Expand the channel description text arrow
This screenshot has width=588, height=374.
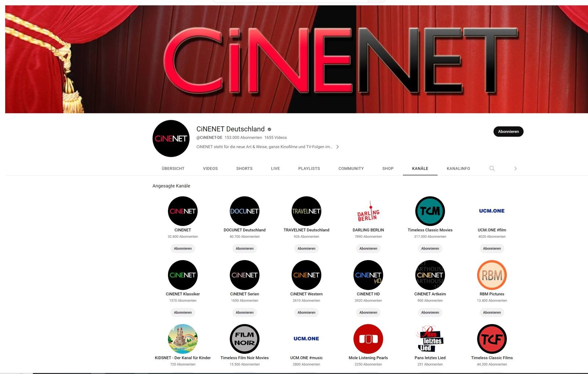(337, 147)
